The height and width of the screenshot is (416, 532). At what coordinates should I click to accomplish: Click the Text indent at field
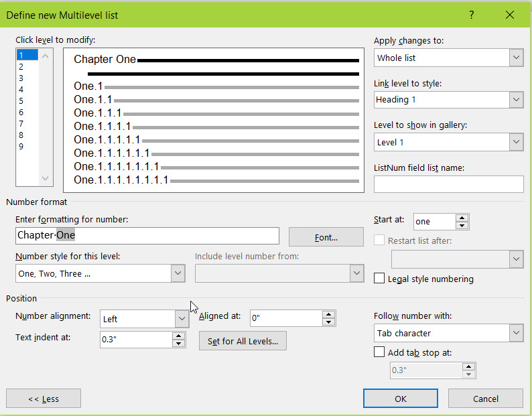click(x=136, y=340)
